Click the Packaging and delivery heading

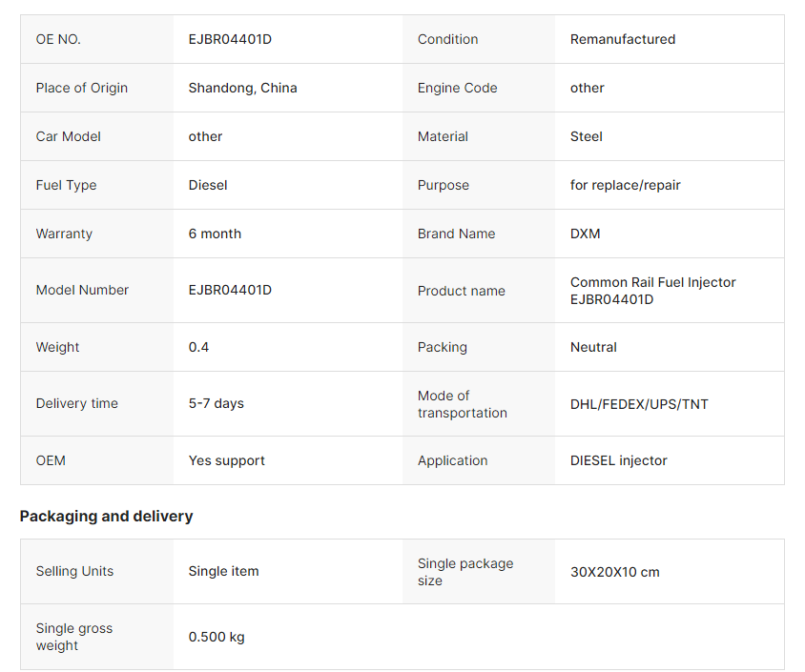106,516
